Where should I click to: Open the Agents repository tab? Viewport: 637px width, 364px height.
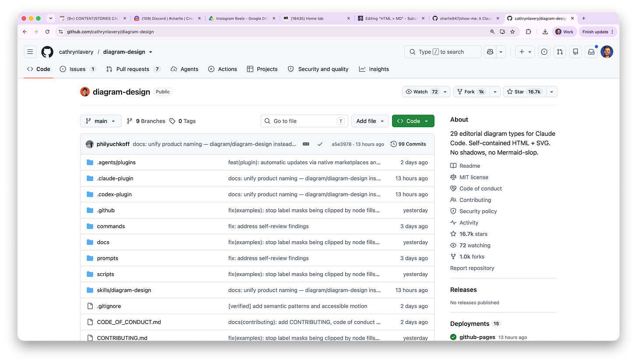tap(184, 69)
